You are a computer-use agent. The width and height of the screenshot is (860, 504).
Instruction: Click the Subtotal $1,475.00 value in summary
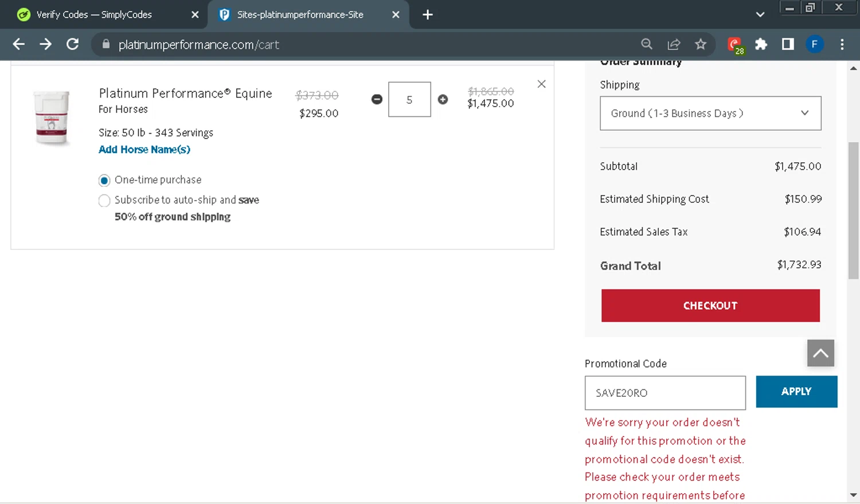pyautogui.click(x=798, y=166)
